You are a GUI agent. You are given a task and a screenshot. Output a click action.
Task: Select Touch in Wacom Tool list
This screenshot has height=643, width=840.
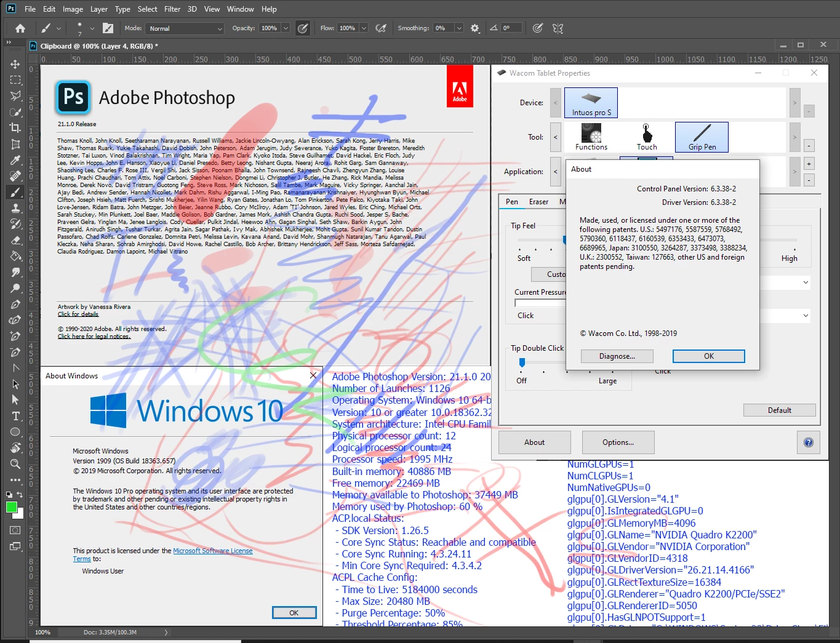pos(646,137)
